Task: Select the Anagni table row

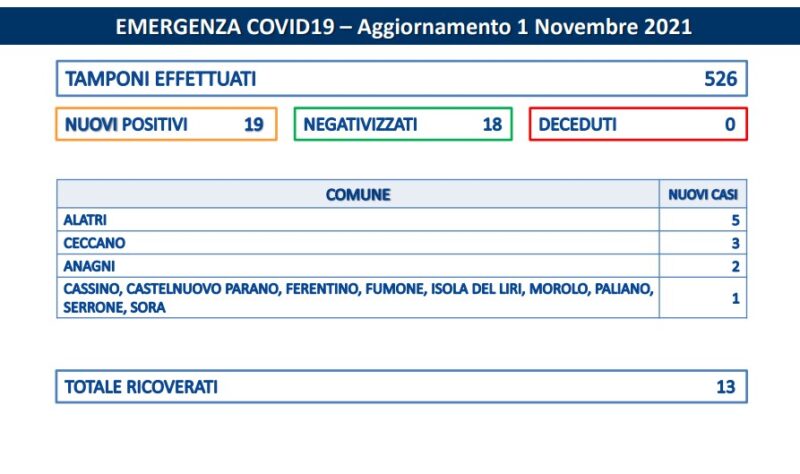Action: point(402,266)
